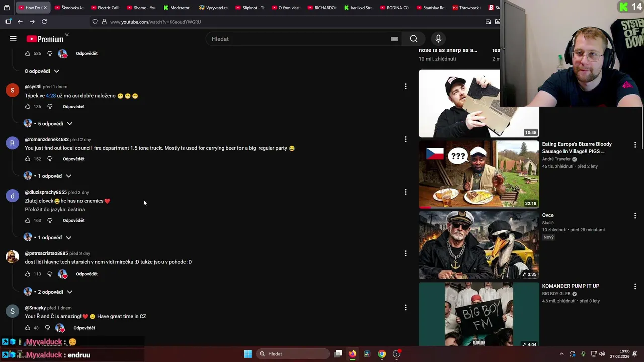Open the André Traveler channel link
Image resolution: width=644 pixels, height=362 pixels.
(x=556, y=159)
